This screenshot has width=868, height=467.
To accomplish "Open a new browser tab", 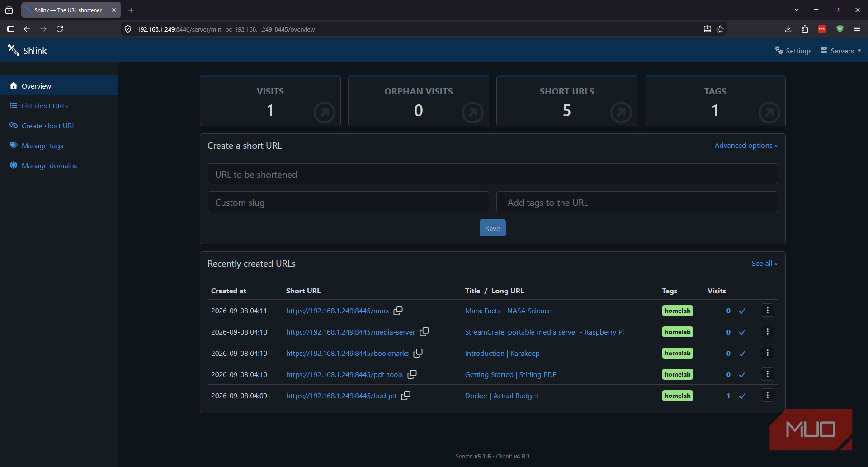I will tap(131, 10).
